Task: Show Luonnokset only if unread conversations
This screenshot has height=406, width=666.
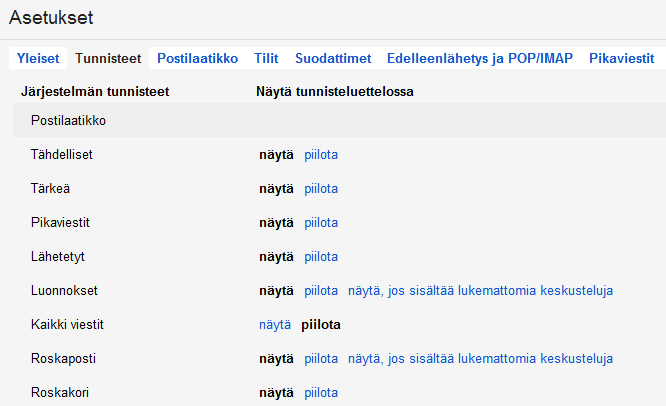Action: [480, 291]
